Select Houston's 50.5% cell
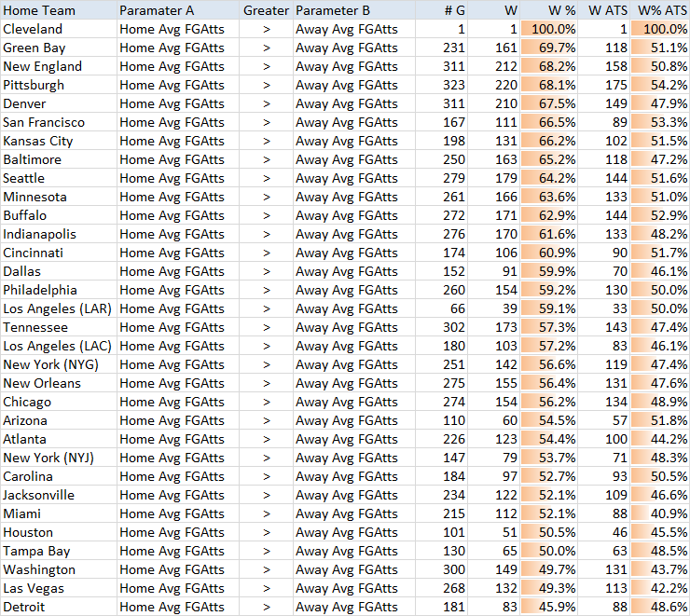 pyautogui.click(x=548, y=532)
